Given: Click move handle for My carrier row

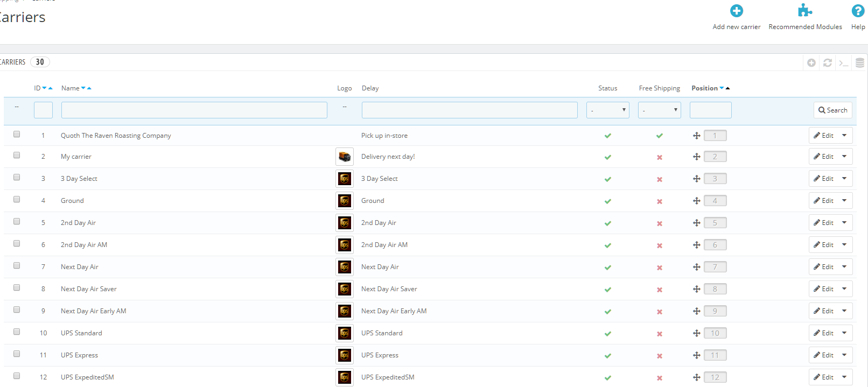Looking at the screenshot, I should (696, 157).
